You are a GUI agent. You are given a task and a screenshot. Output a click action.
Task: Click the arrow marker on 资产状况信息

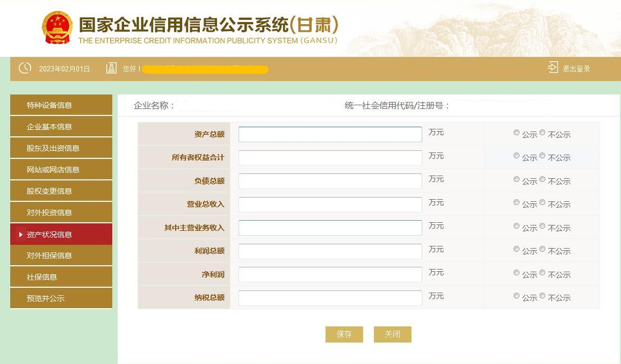pyautogui.click(x=20, y=235)
